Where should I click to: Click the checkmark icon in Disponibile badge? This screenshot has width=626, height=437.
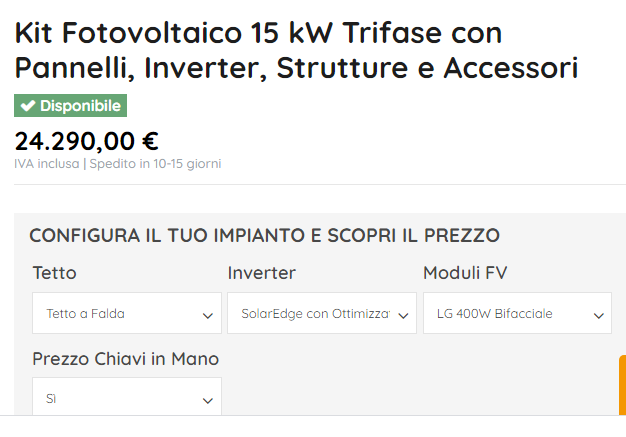click(27, 106)
